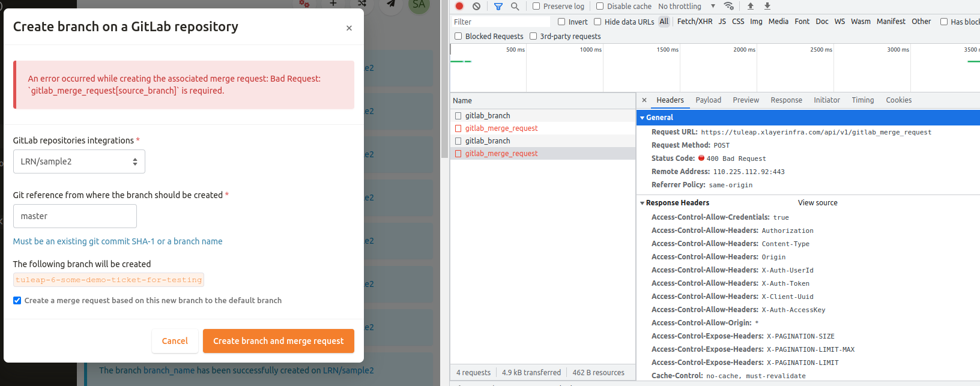The height and width of the screenshot is (386, 980).
Task: Switch to the Payload tab
Action: coord(709,100)
